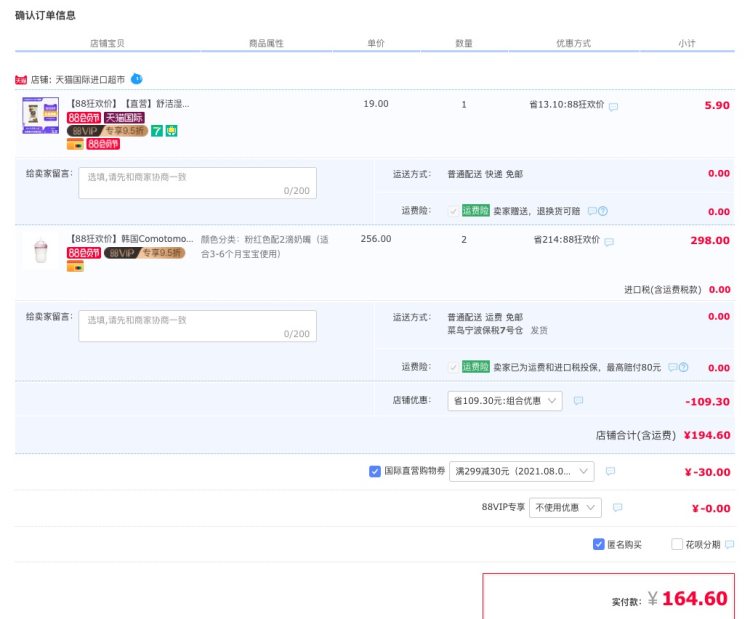Click the orange card icon on the 舒洁 item
The image size is (750, 619).
75,144
